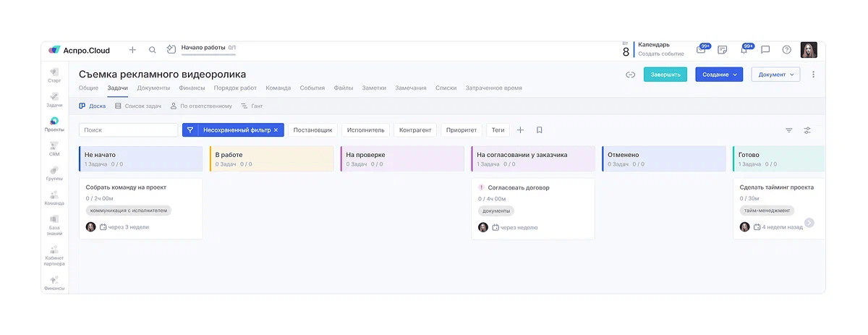Switch to the Финансы tab
Image resolution: width=868 pixels, height=335 pixels.
click(192, 88)
